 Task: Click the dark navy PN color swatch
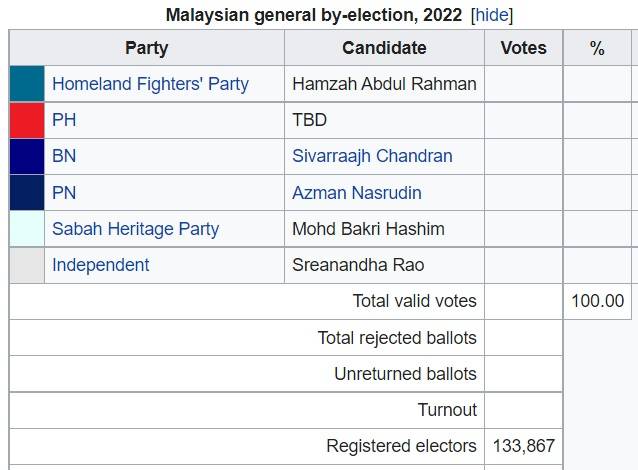pos(27,192)
